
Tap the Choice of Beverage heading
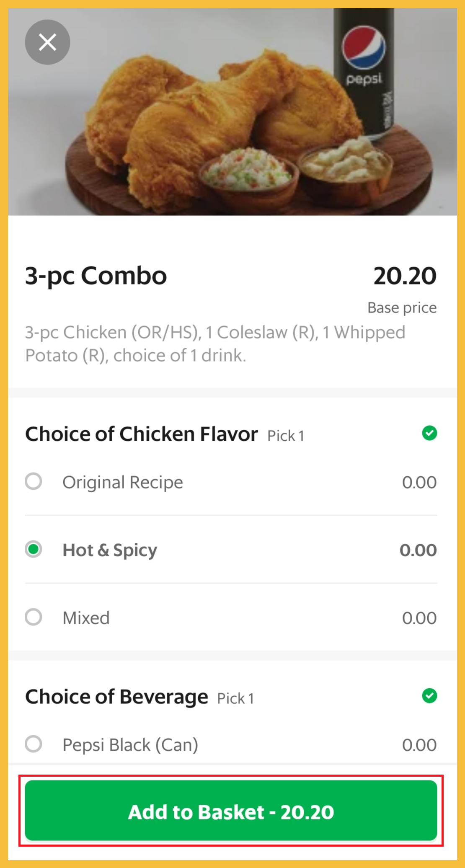[116, 697]
